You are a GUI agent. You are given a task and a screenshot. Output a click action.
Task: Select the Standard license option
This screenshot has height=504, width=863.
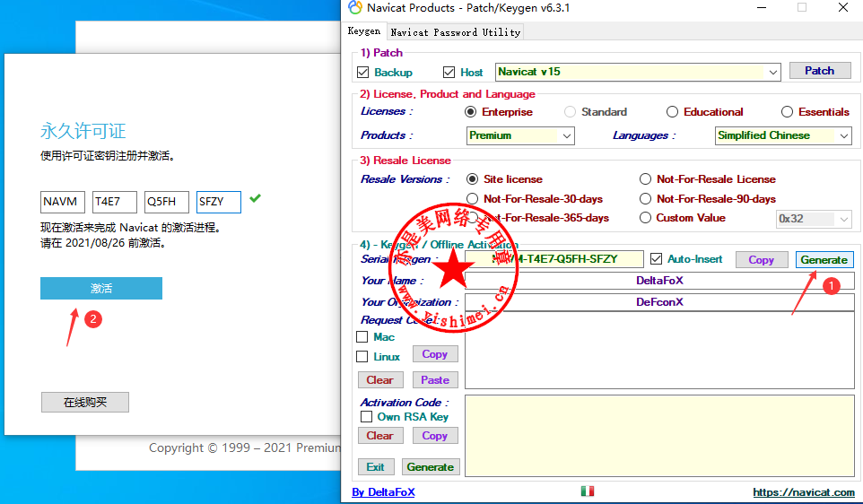point(571,112)
